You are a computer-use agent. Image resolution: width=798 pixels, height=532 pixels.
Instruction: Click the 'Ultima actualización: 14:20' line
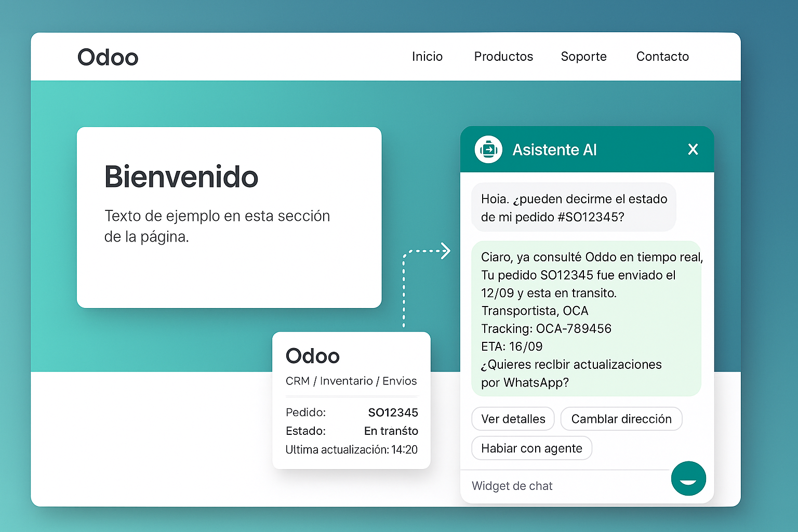tap(351, 449)
